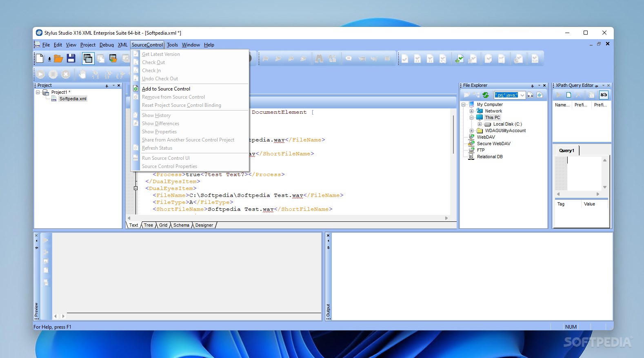
Task: Collapse the DualEyesItem element in editor gutter
Action: [135, 188]
